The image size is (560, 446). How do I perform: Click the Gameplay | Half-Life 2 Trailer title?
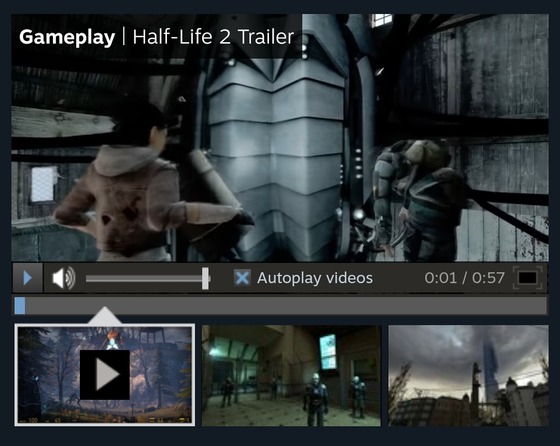coord(156,37)
